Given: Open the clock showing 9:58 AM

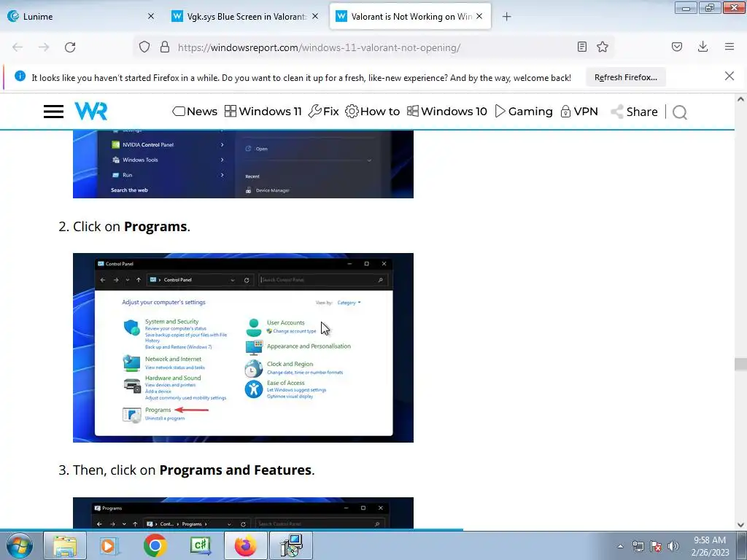Looking at the screenshot, I should point(711,546).
